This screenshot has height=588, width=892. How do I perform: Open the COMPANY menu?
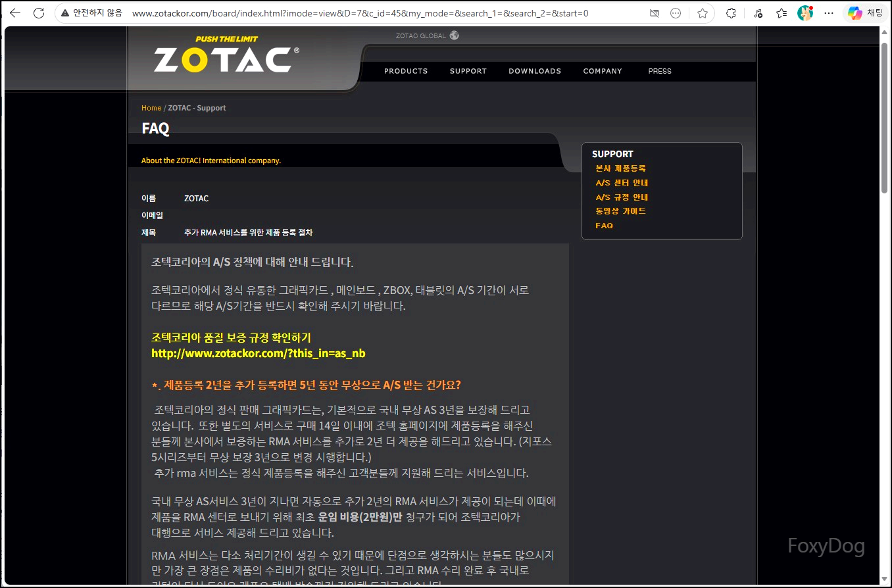point(603,71)
